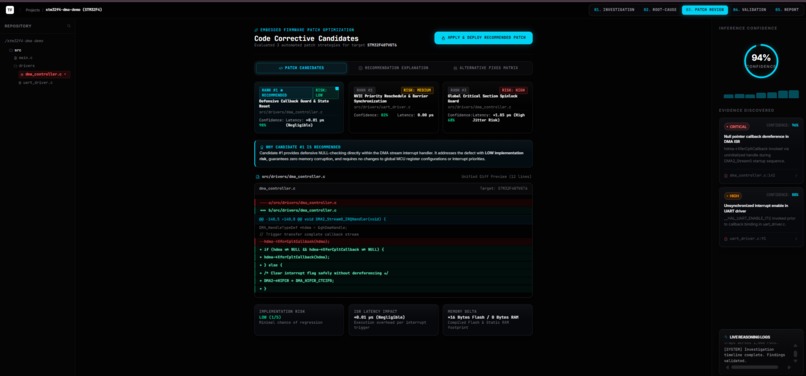Click the selected marker on Rank #1 card
806x376 pixels.
click(337, 88)
